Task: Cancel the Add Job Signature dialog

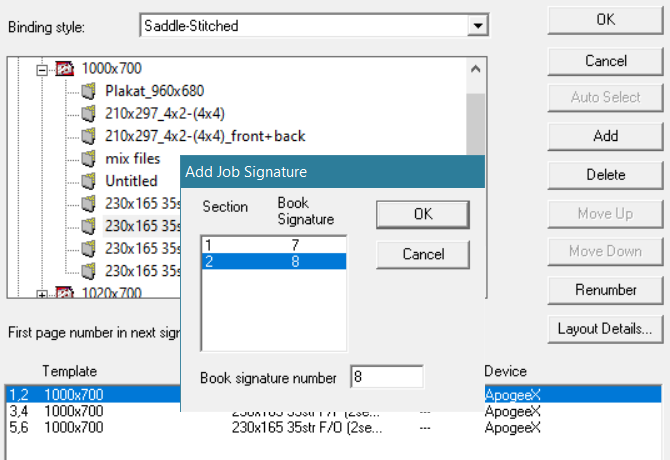Action: 422,254
